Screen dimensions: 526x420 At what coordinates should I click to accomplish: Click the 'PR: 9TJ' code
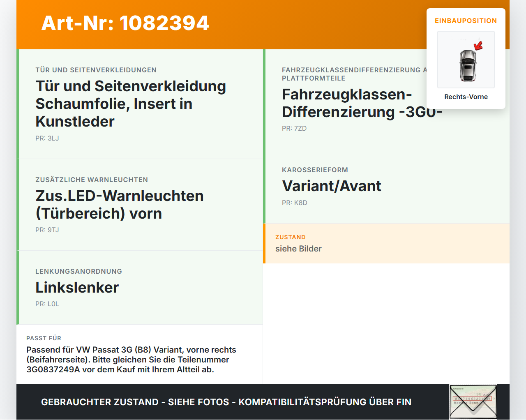point(47,230)
